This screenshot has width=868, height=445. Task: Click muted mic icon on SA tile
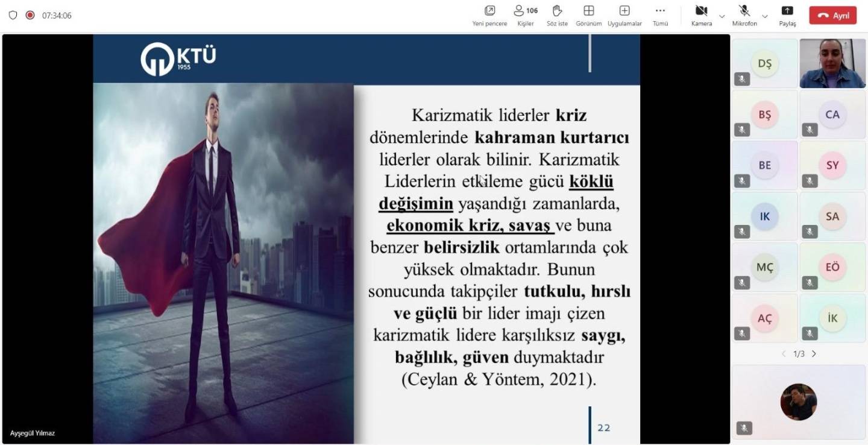point(810,232)
